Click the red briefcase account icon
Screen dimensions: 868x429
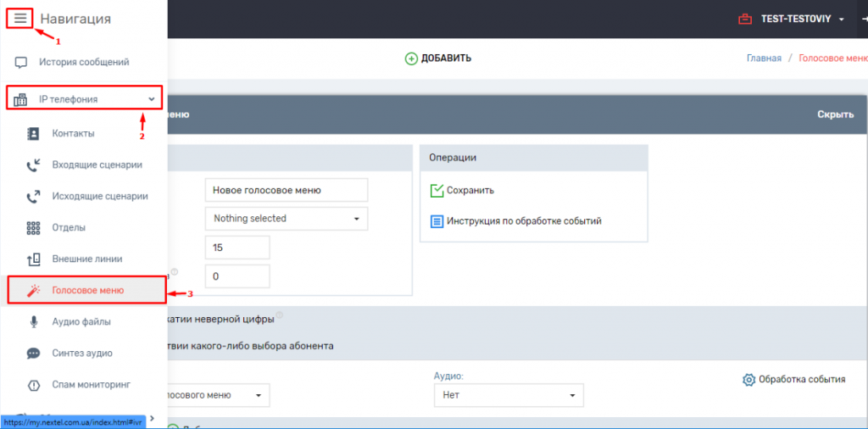745,19
